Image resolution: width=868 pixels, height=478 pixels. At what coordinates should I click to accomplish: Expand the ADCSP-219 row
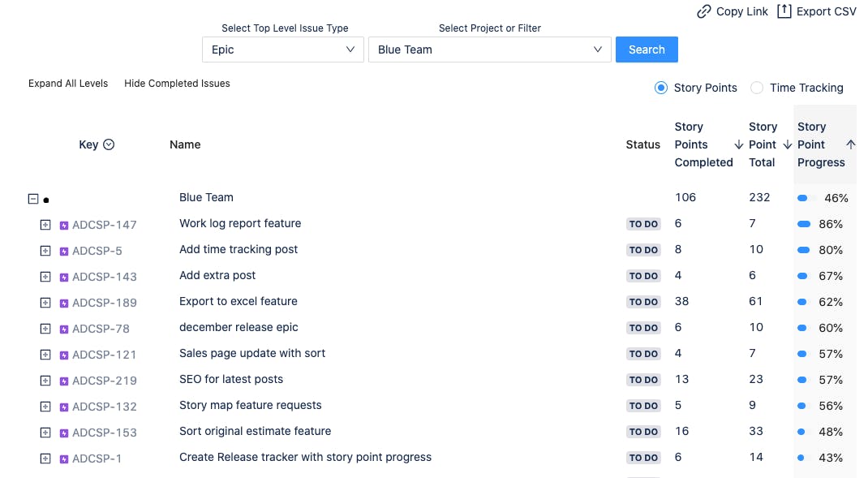click(45, 381)
